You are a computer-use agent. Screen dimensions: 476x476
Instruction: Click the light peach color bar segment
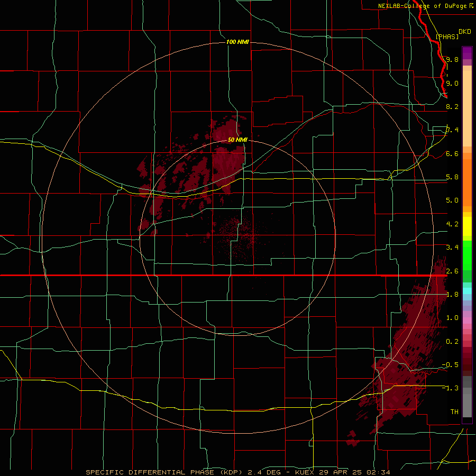[467, 108]
